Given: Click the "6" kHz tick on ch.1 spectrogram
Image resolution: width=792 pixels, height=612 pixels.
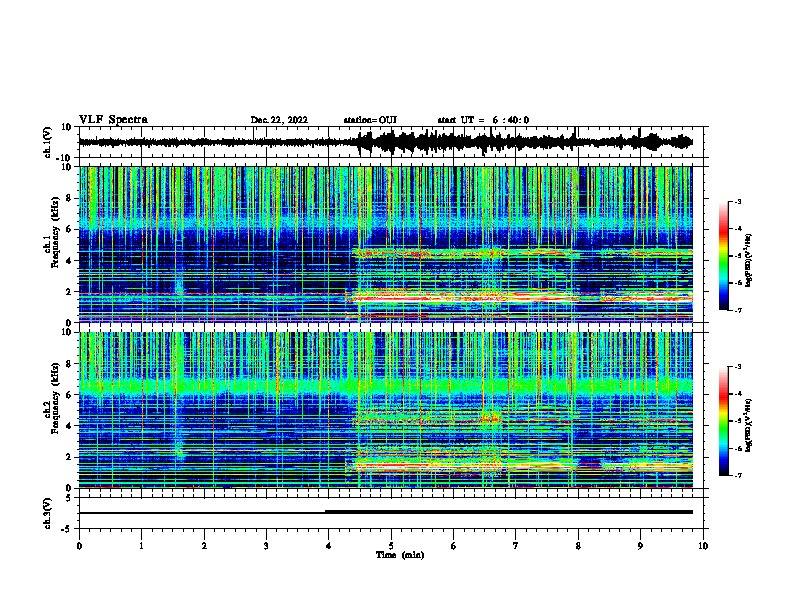Looking at the screenshot, I should point(69,229).
